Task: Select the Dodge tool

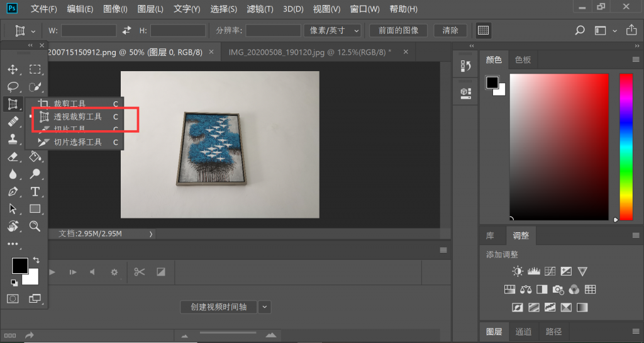Action: click(35, 174)
